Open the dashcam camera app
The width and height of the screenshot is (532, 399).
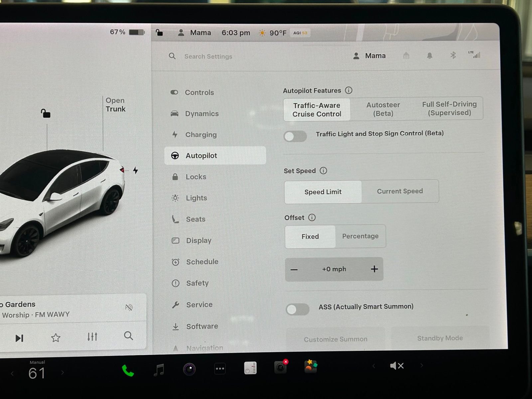[x=280, y=367]
